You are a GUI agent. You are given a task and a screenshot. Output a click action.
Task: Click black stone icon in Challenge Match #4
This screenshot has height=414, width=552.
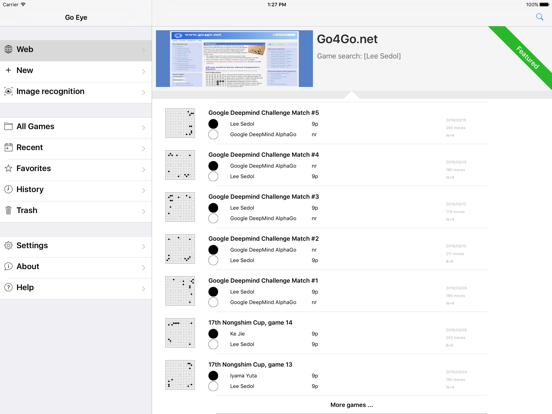[213, 166]
